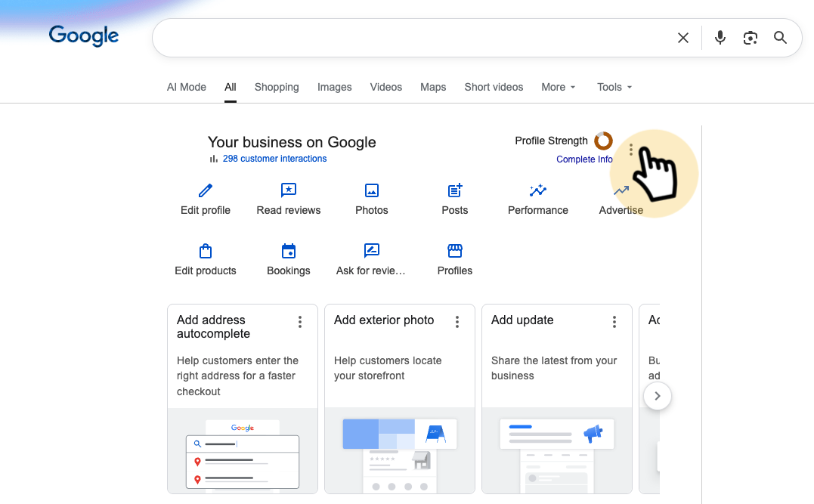Open the Photos icon
The height and width of the screenshot is (504, 814).
click(372, 190)
